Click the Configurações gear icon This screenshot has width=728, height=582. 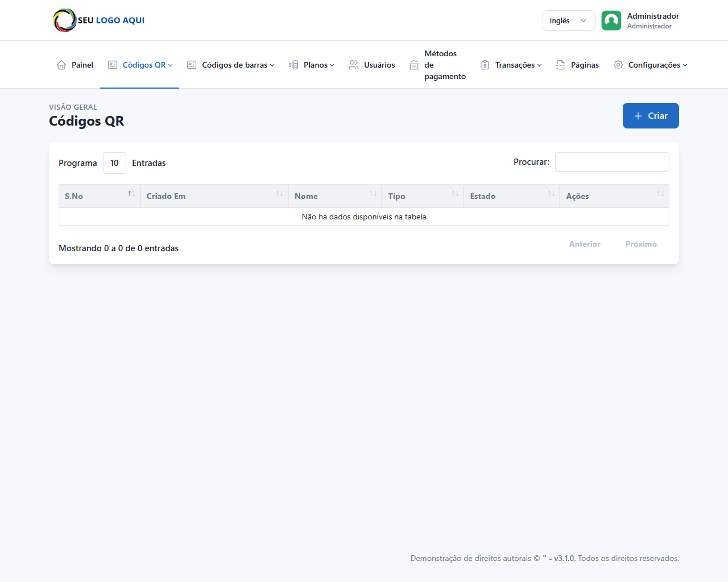pos(618,65)
